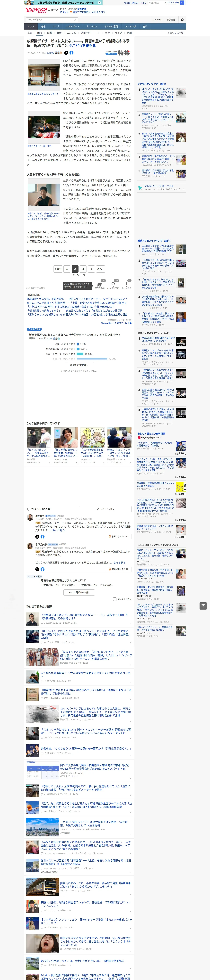The image size is (210, 980).
Task: Open Yahoo! JAPAN link at top right
Action: (x=131, y=3)
